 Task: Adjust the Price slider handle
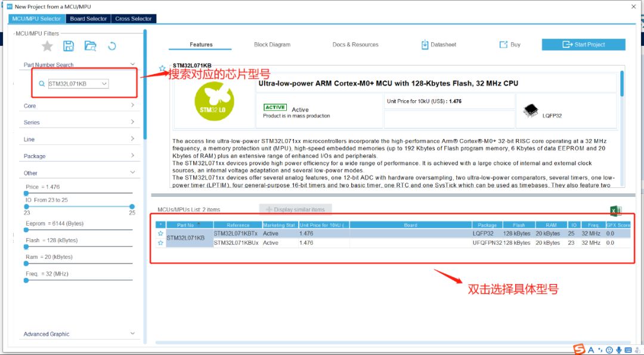click(x=26, y=193)
